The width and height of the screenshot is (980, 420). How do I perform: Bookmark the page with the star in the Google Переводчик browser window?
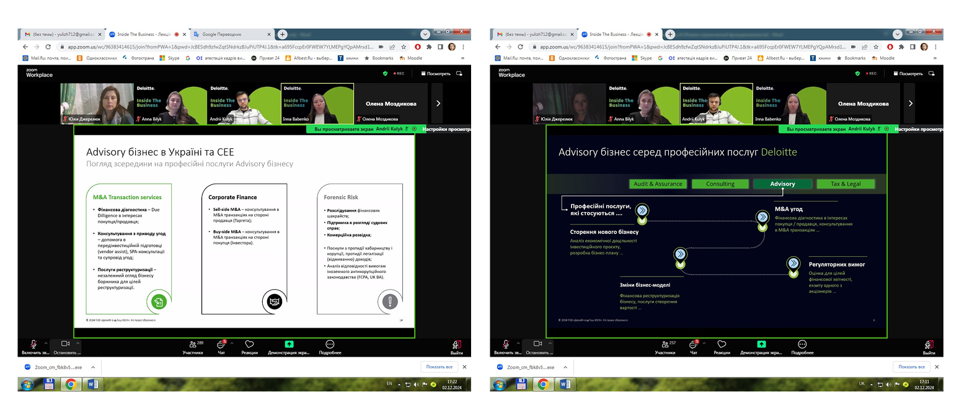404,47
